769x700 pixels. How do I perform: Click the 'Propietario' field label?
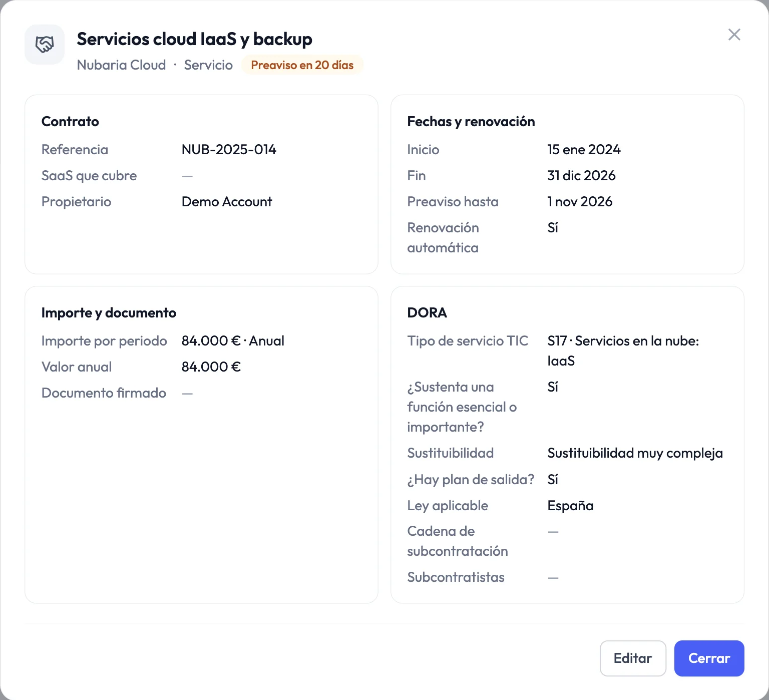[x=76, y=202]
